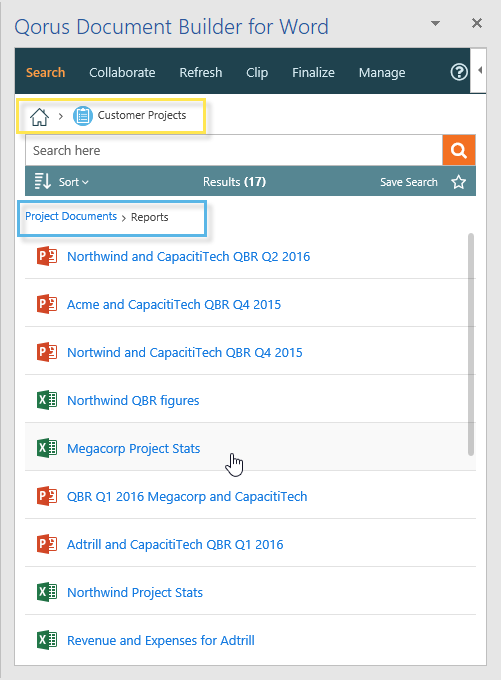Click PowerPoint icon for Nortwind QBR Q4 2015

click(x=47, y=352)
